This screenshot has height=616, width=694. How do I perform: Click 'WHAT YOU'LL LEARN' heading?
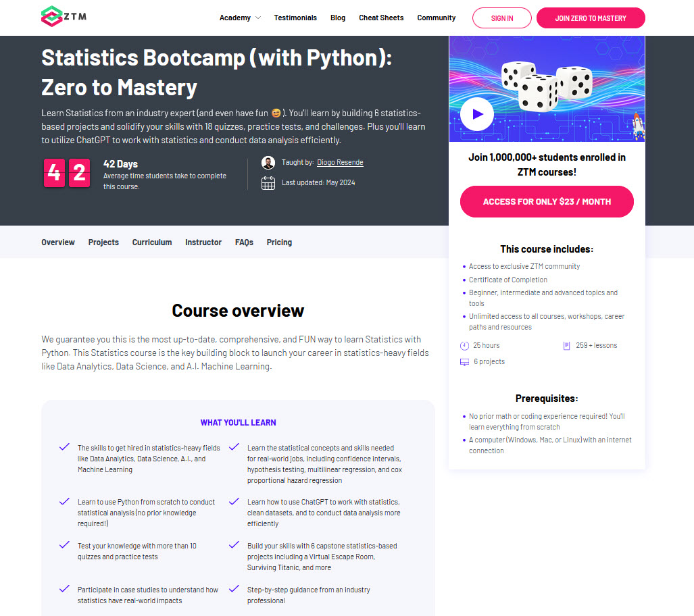238,423
